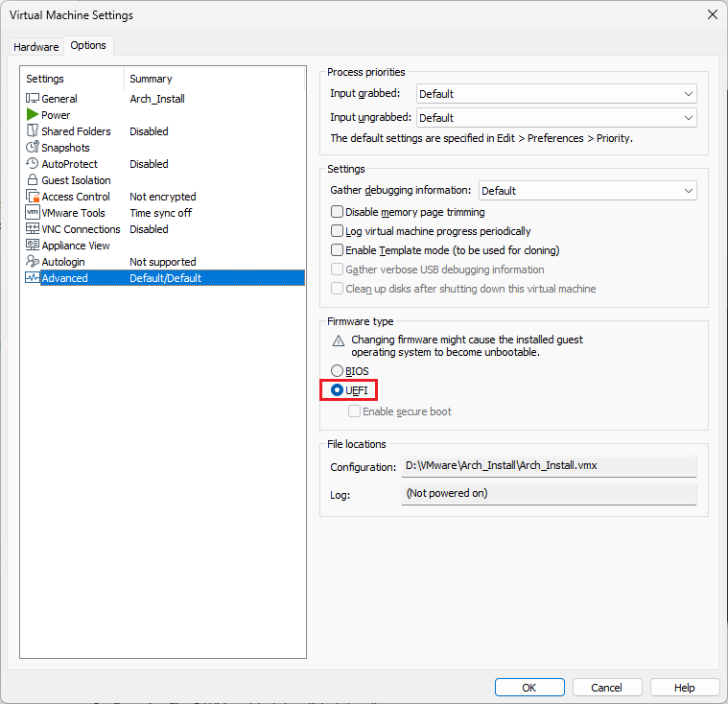Image resolution: width=728 pixels, height=704 pixels.
Task: Enable Template mode checkbox for cloning
Action: 337,250
